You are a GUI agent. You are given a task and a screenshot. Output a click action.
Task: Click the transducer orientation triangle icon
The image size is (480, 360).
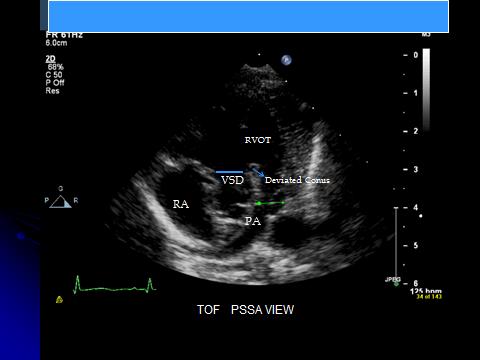[x=60, y=202]
